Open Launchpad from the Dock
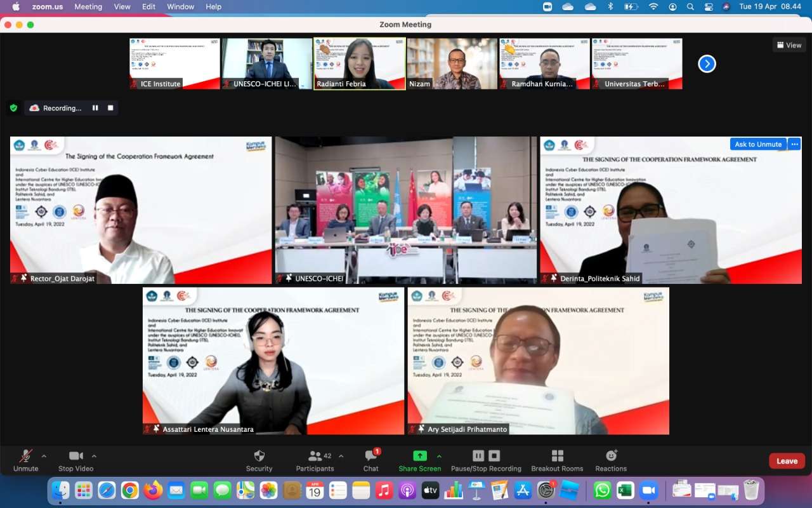This screenshot has width=812, height=508. pos(84,490)
